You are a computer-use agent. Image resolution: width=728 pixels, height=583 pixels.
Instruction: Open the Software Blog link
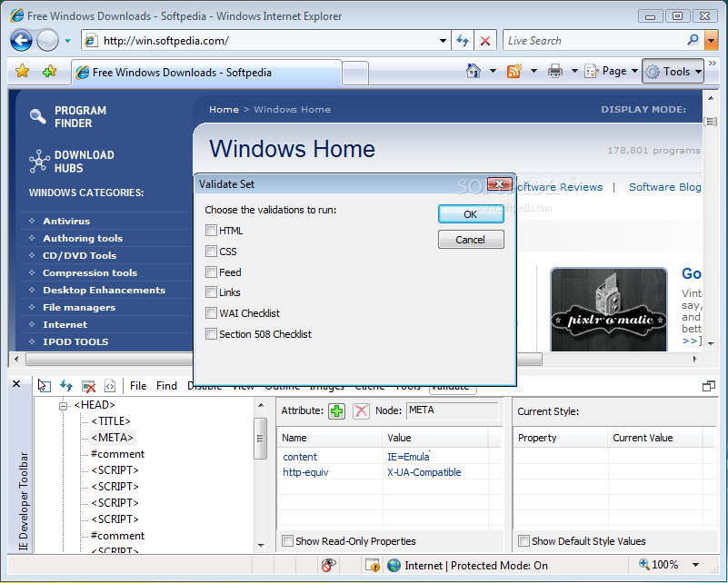pos(665,187)
